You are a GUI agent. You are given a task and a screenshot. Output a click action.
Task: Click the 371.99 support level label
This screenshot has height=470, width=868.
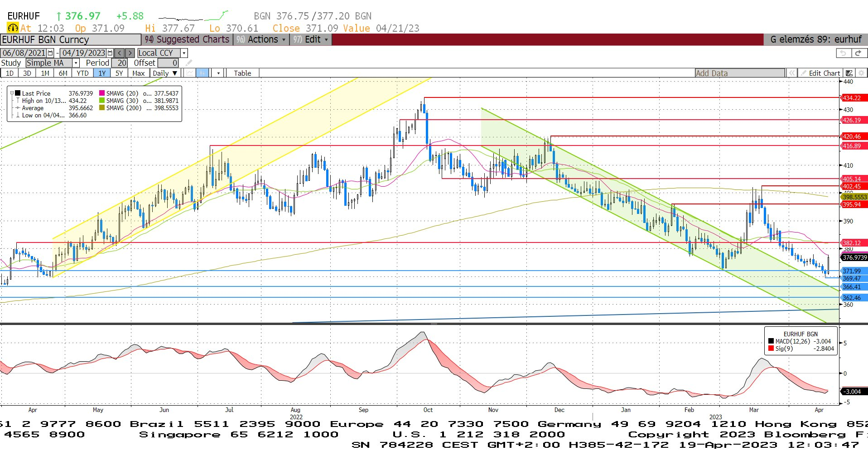854,271
